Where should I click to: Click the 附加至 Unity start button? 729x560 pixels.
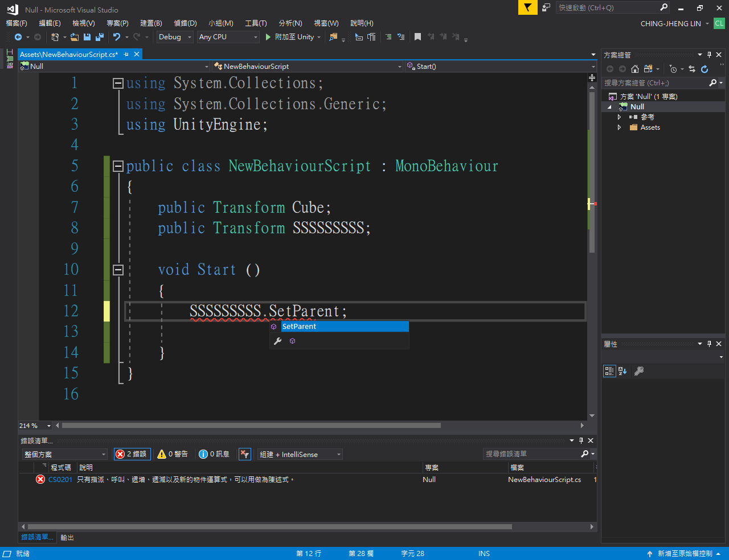click(x=290, y=37)
